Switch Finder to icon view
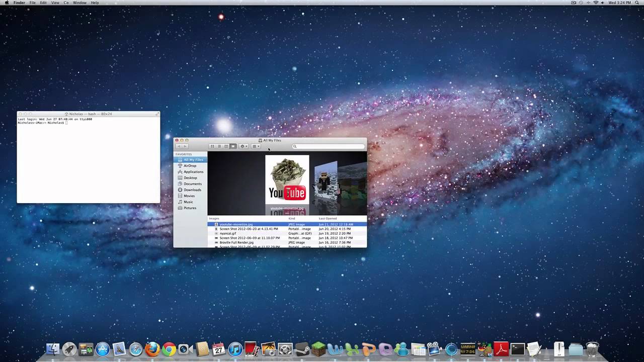The image size is (644, 362). (212, 146)
